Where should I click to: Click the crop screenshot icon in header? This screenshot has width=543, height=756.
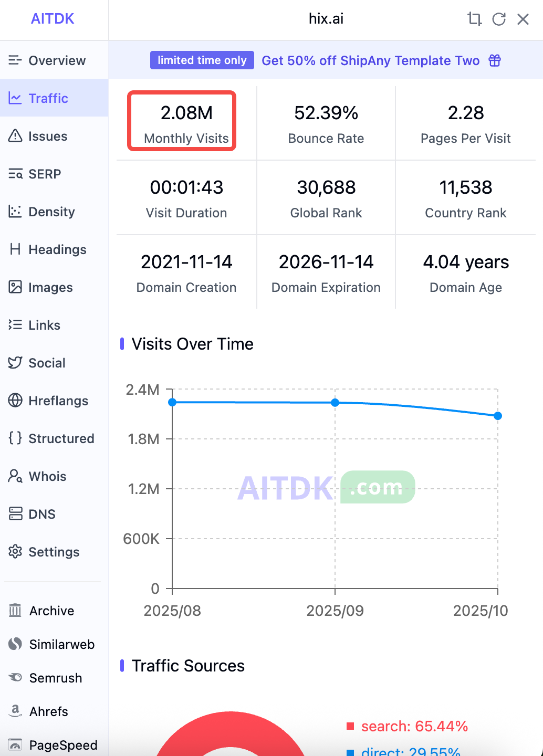click(x=475, y=19)
